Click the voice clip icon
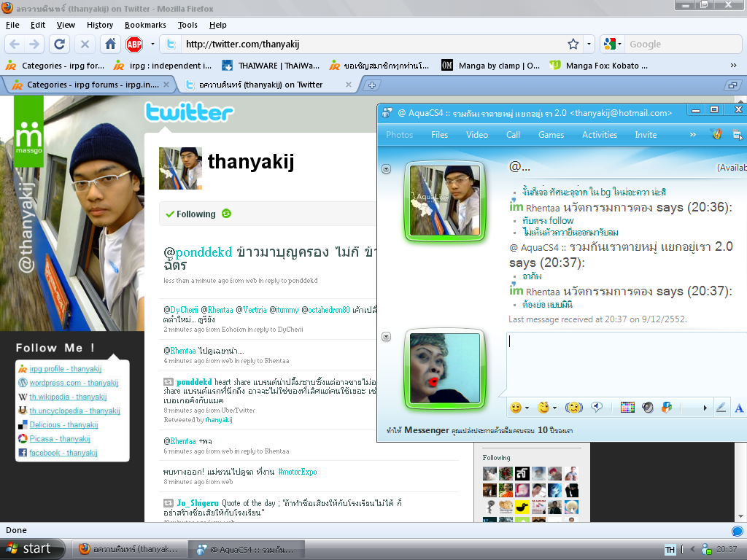 point(597,407)
